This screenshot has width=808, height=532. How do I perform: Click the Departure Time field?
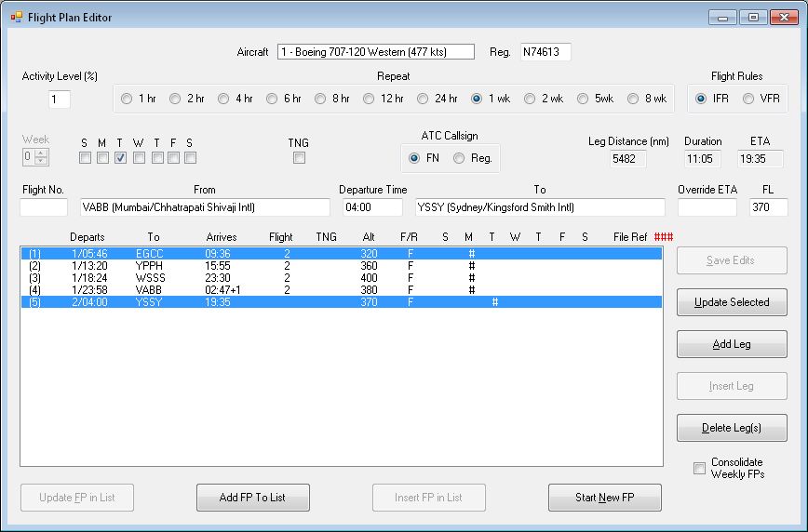point(372,207)
